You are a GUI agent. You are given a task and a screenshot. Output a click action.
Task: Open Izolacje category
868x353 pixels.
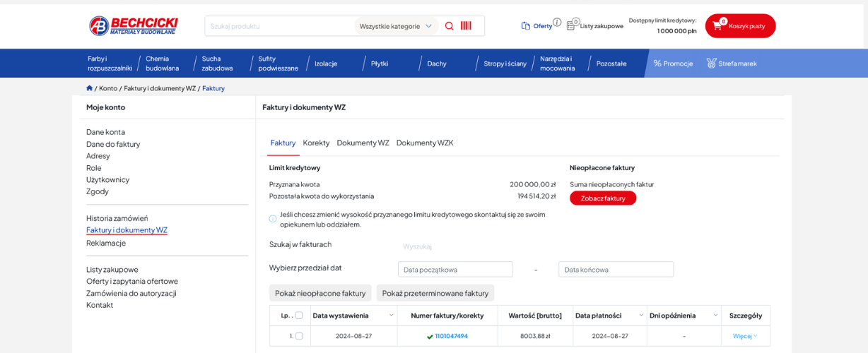(x=326, y=64)
